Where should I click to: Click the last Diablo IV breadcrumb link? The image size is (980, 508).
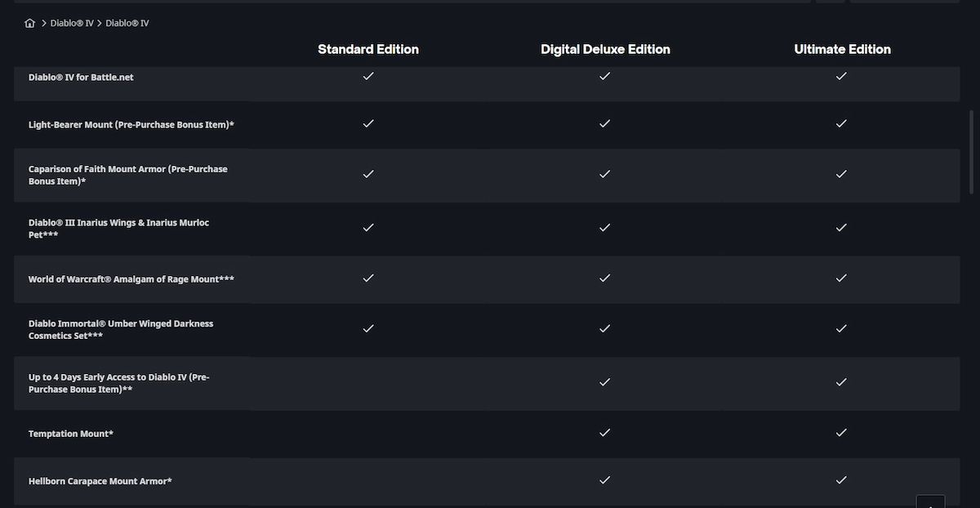click(127, 23)
